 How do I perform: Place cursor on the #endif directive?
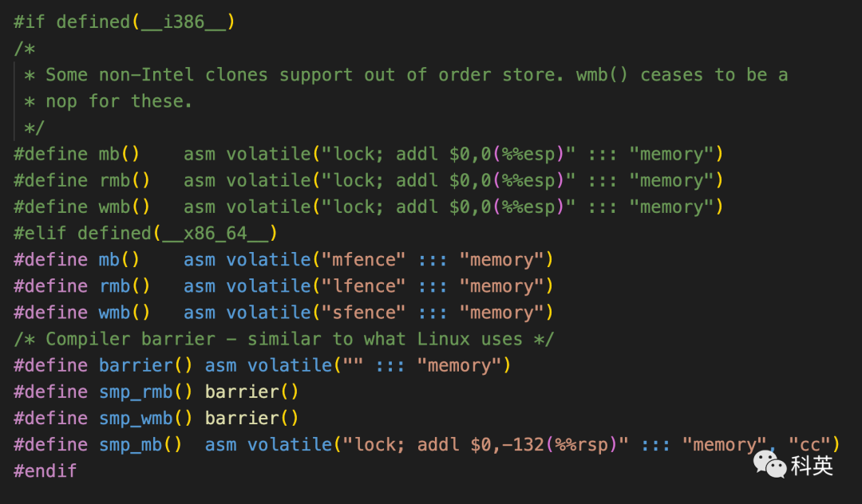click(45, 471)
